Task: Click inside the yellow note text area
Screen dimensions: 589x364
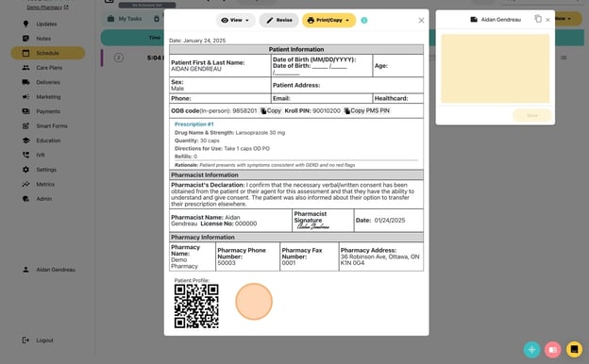Action: point(496,68)
